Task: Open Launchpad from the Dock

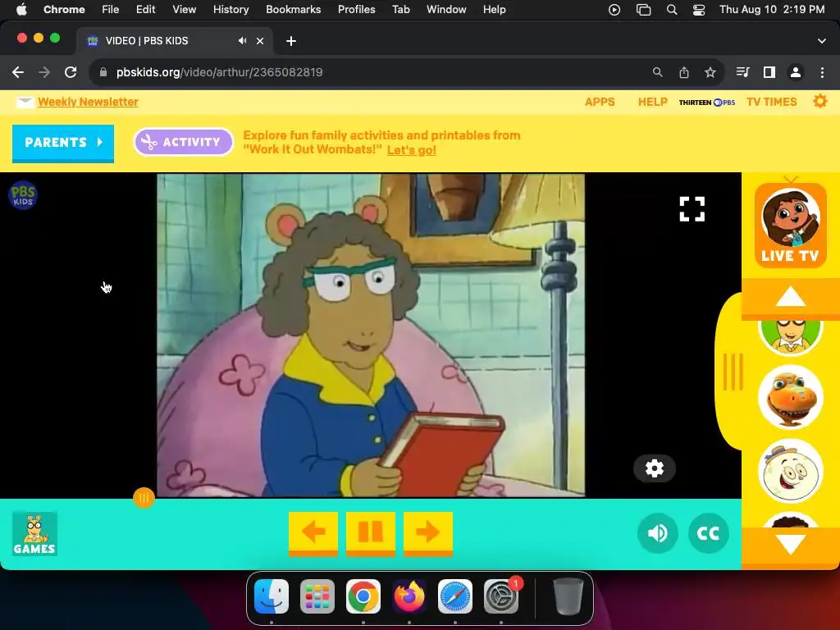Action: (x=317, y=596)
